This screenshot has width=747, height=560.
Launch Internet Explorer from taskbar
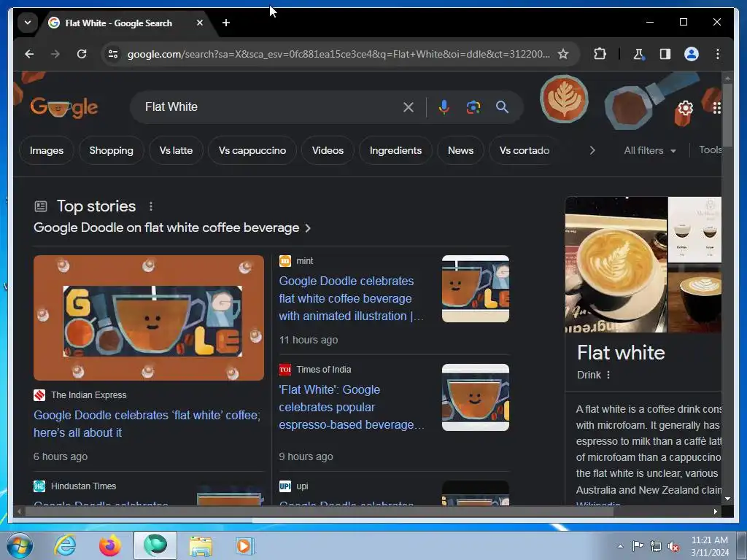pos(65,545)
